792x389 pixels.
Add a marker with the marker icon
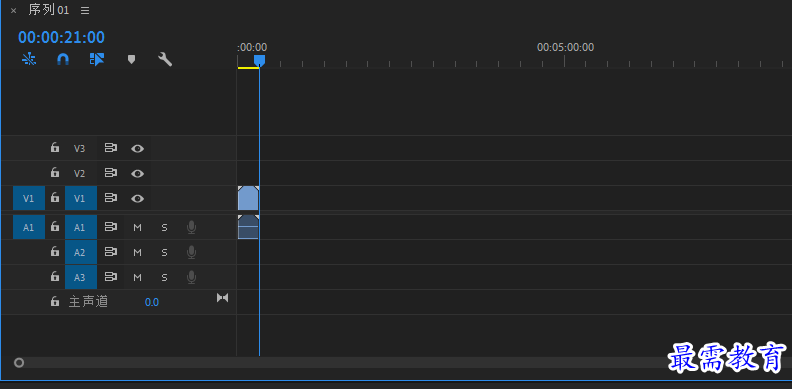tap(131, 60)
